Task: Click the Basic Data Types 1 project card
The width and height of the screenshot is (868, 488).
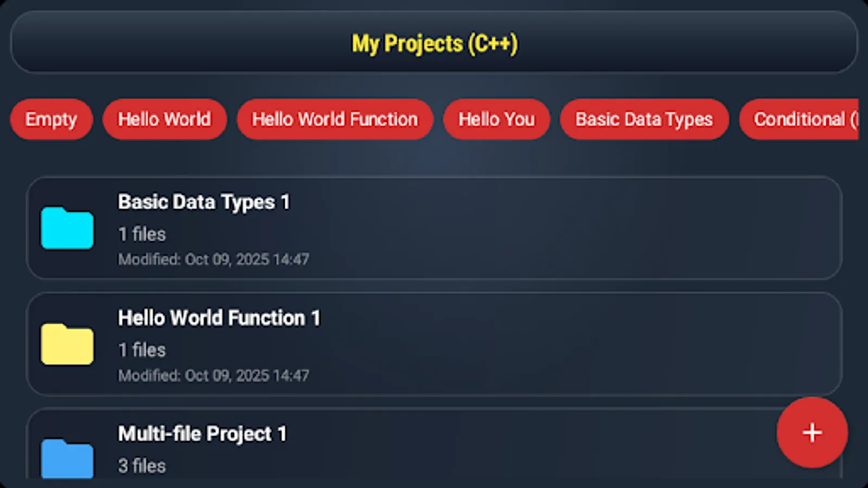Action: click(x=434, y=229)
